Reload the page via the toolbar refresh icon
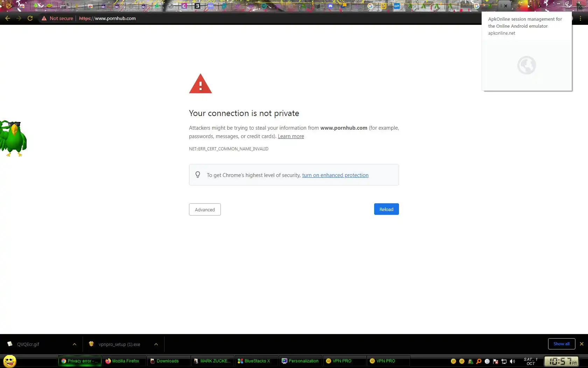The width and height of the screenshot is (588, 368). coord(30,18)
